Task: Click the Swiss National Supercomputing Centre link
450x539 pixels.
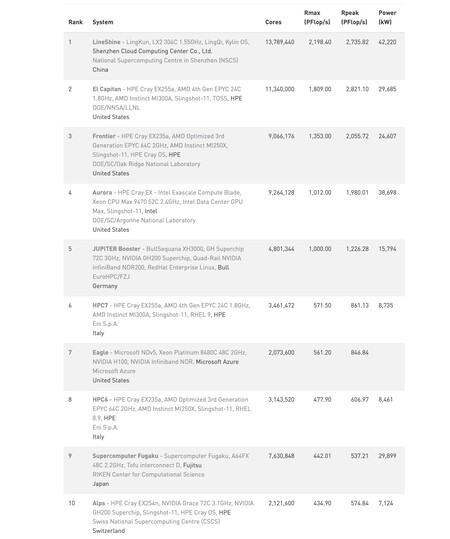Action: coord(156,521)
